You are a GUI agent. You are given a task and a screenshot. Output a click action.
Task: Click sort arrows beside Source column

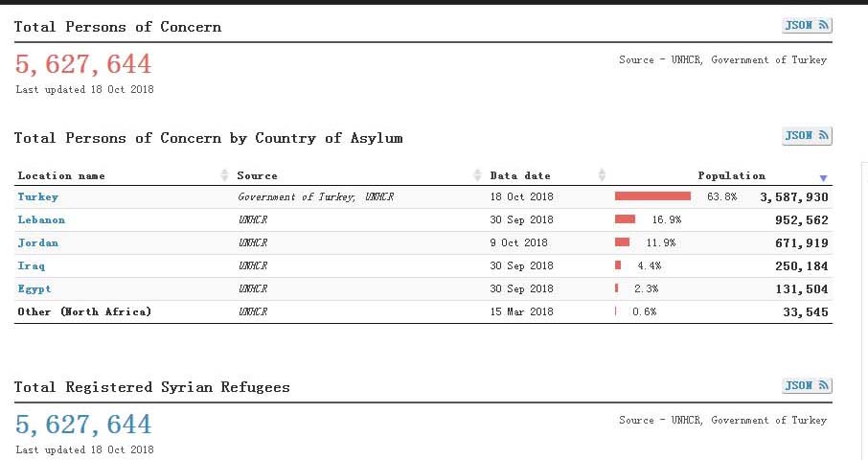tap(478, 175)
